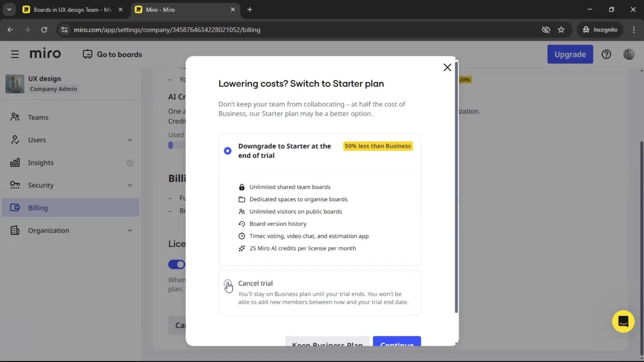Open the tab search dropdown
Screen dimensions: 644x362
(9, 10)
